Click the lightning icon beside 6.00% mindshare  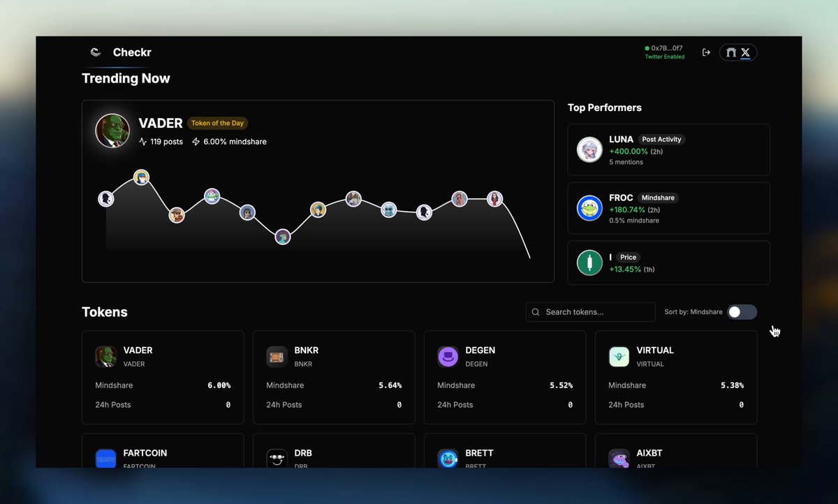[x=196, y=142]
